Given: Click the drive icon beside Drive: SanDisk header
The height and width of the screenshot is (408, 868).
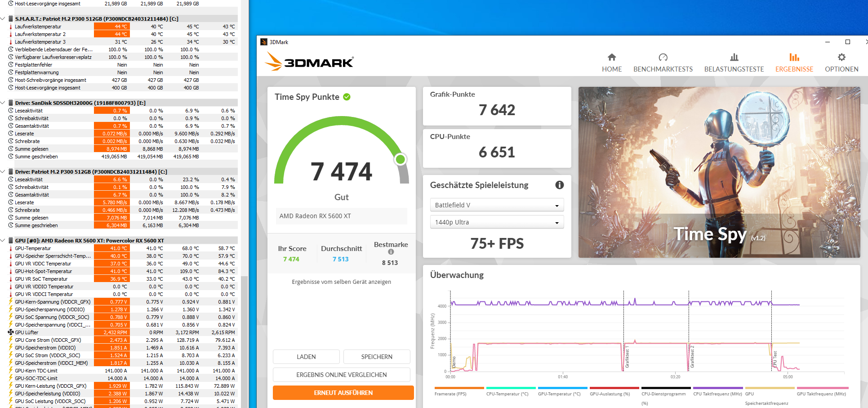Looking at the screenshot, I should (11, 103).
